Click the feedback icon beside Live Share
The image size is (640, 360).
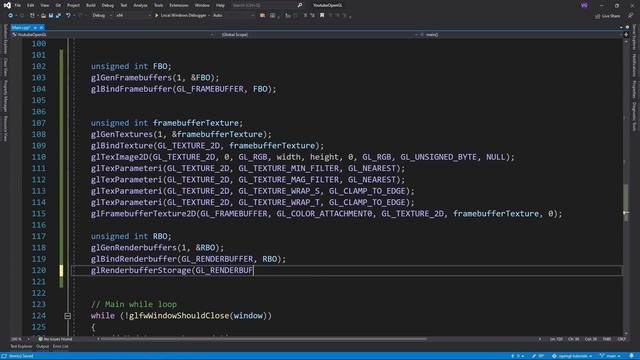click(x=631, y=16)
